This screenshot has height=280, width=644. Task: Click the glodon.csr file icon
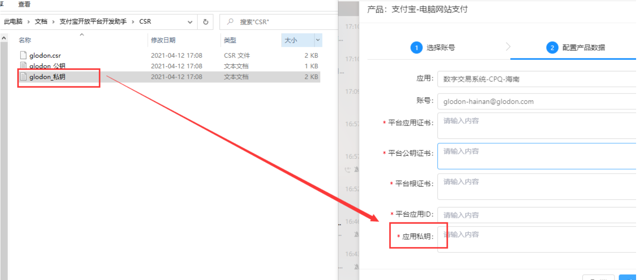tap(23, 55)
